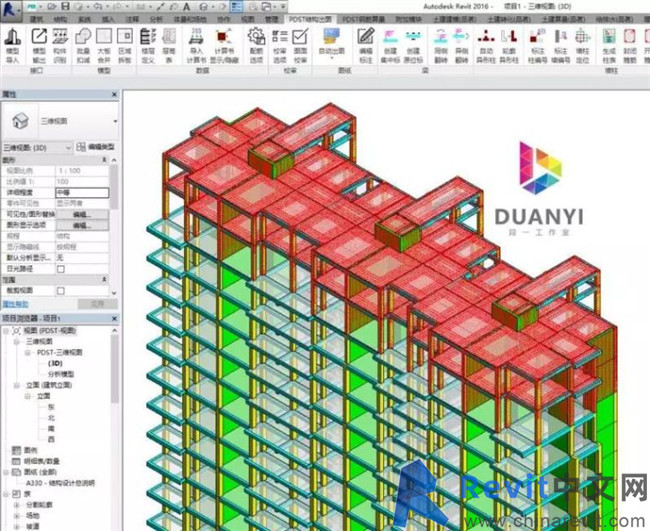The height and width of the screenshot is (531, 650).
Task: Select 分析模型 view in project browser
Action: click(61, 374)
